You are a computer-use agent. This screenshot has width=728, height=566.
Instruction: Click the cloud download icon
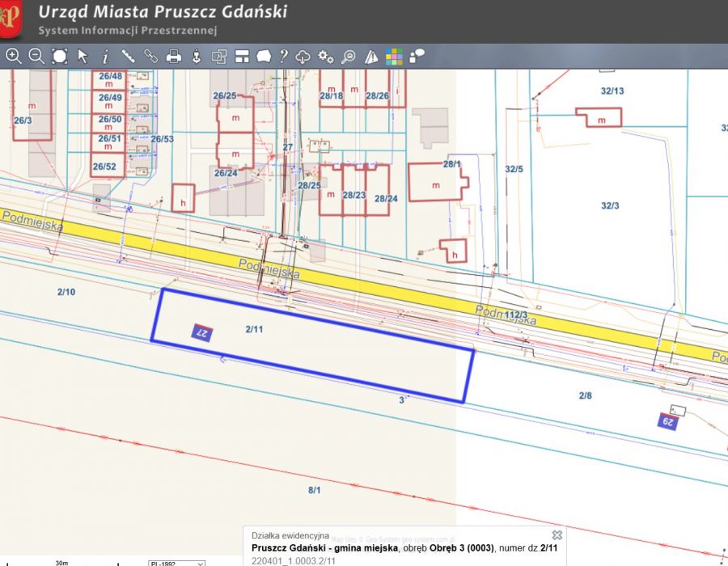pyautogui.click(x=303, y=56)
